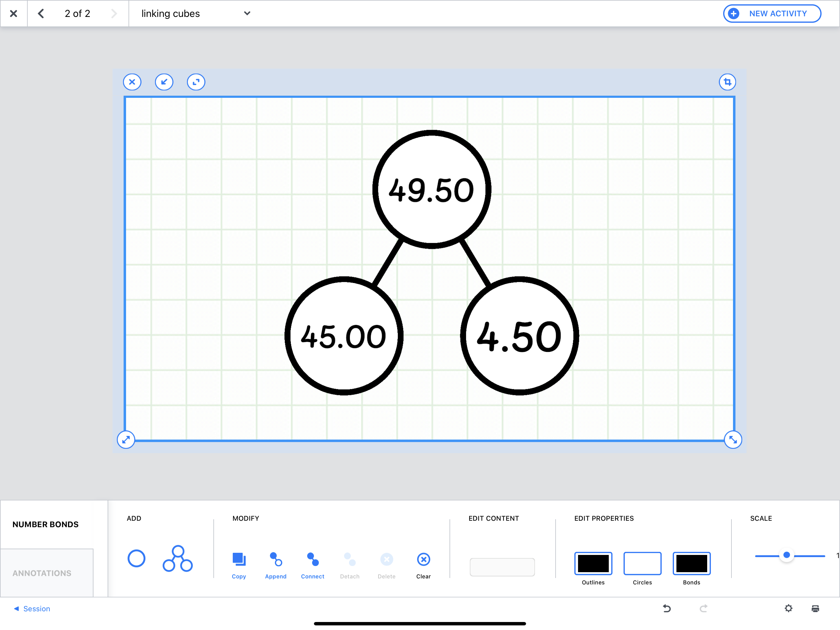The image size is (840, 630).
Task: Add a single circle
Action: point(136,558)
